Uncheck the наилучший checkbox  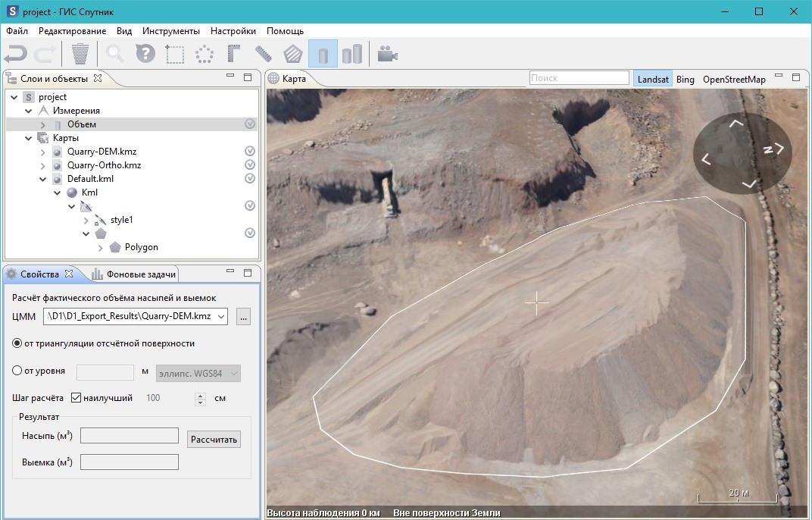pos(76,398)
